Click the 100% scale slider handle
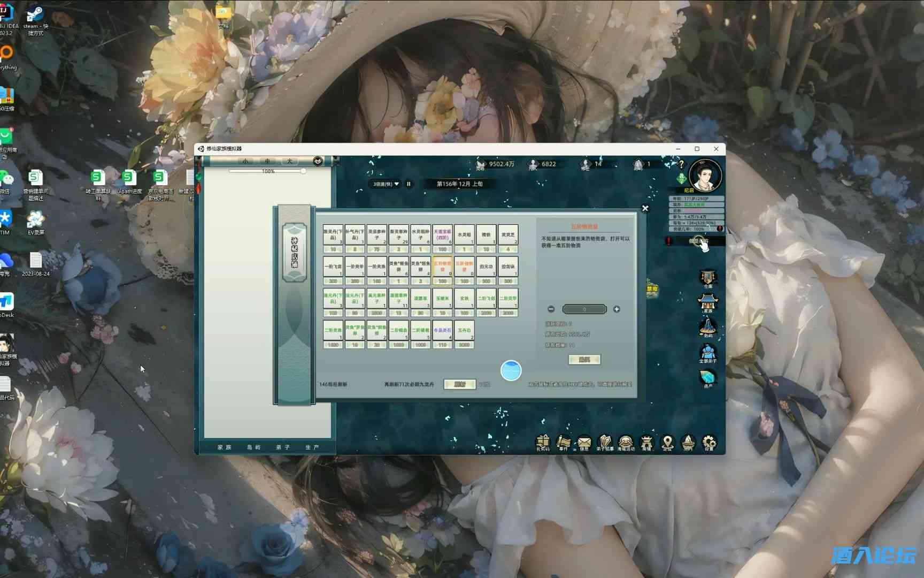The image size is (924, 578). point(303,171)
